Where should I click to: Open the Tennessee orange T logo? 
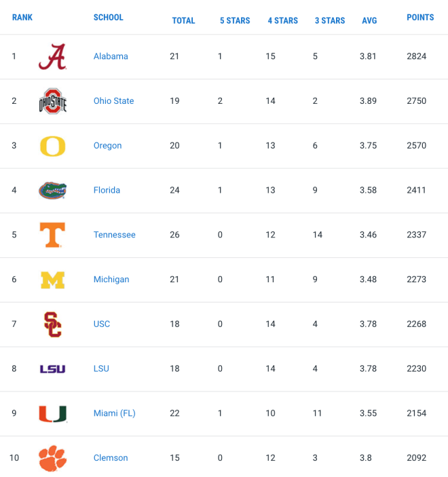click(53, 235)
